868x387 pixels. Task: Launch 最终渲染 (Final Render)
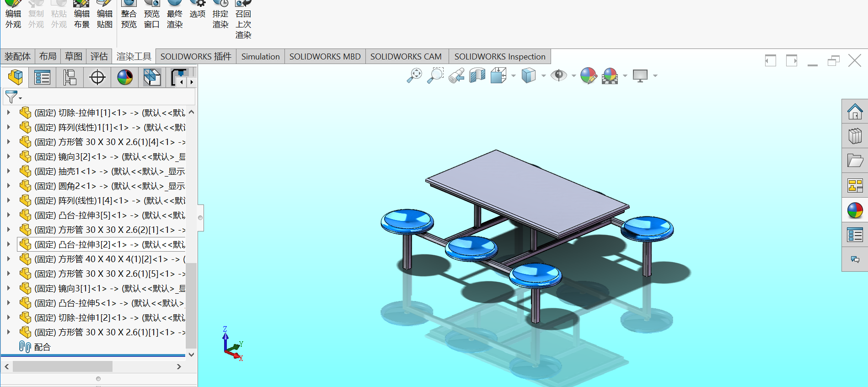tap(175, 15)
